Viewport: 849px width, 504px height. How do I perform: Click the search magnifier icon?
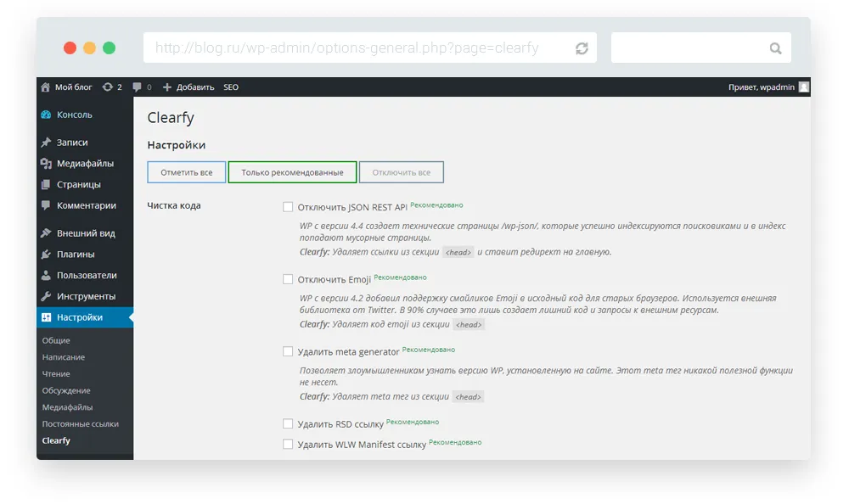tap(775, 48)
